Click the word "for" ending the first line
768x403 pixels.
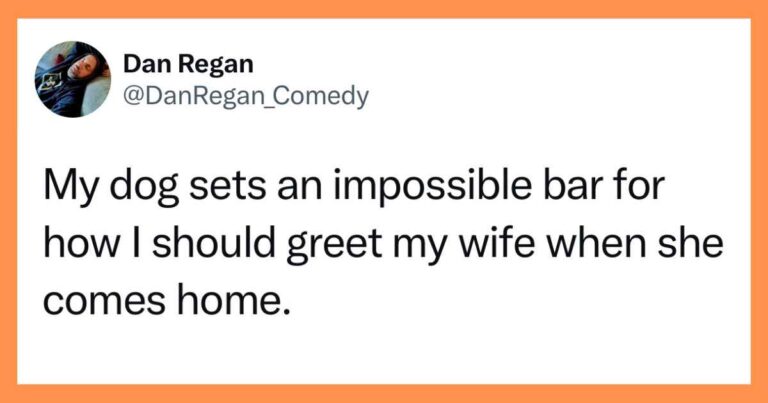tap(635, 188)
